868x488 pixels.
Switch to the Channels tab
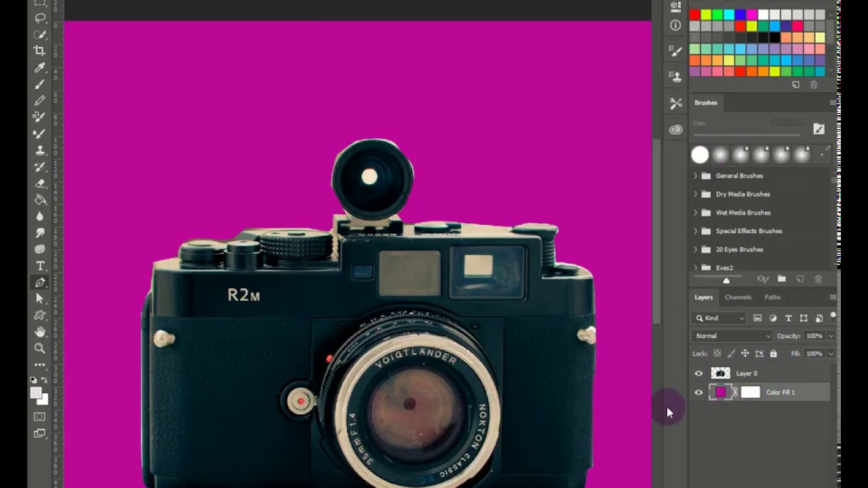[738, 298]
